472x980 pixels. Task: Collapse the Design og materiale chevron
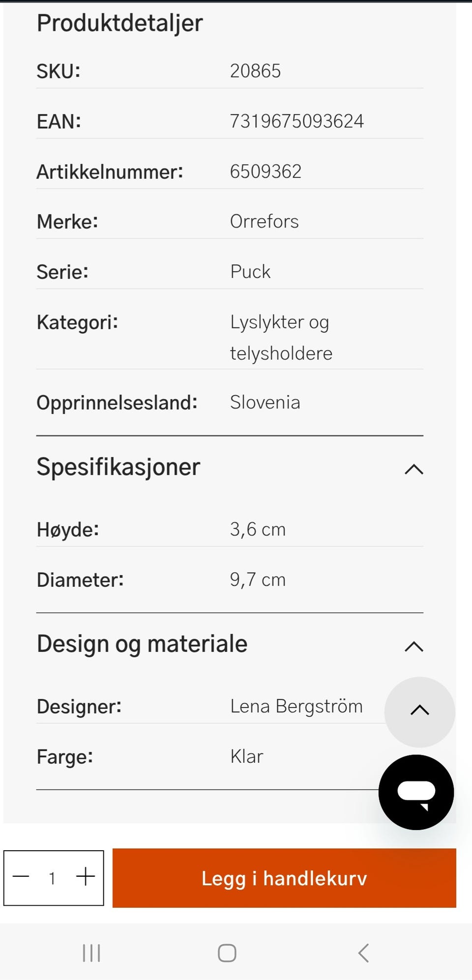point(414,646)
